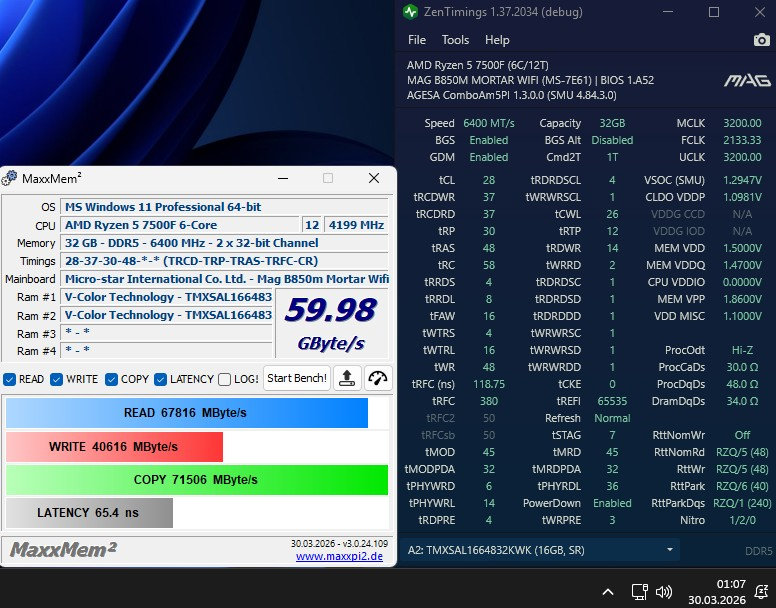
Task: Click the OS field showing MS Windows 11 Professional
Action: click(x=224, y=207)
